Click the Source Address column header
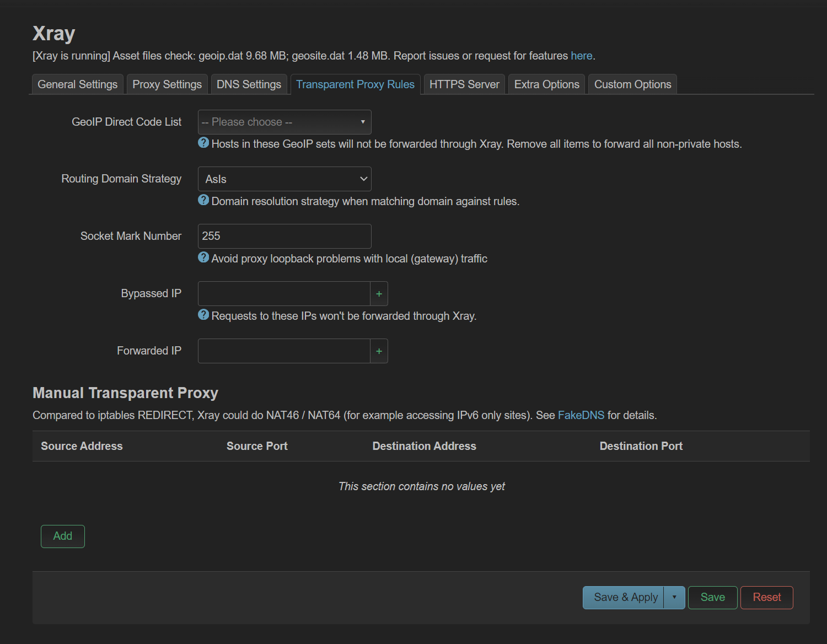827x644 pixels. (x=82, y=446)
